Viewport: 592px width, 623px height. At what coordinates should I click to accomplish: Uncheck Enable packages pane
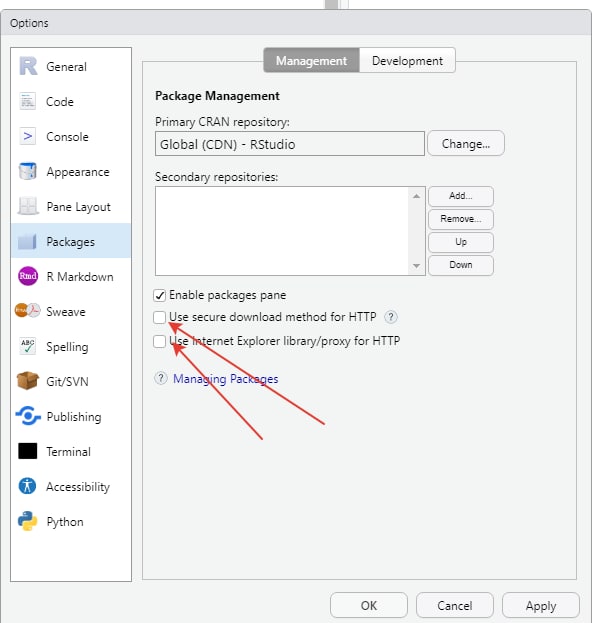click(160, 295)
